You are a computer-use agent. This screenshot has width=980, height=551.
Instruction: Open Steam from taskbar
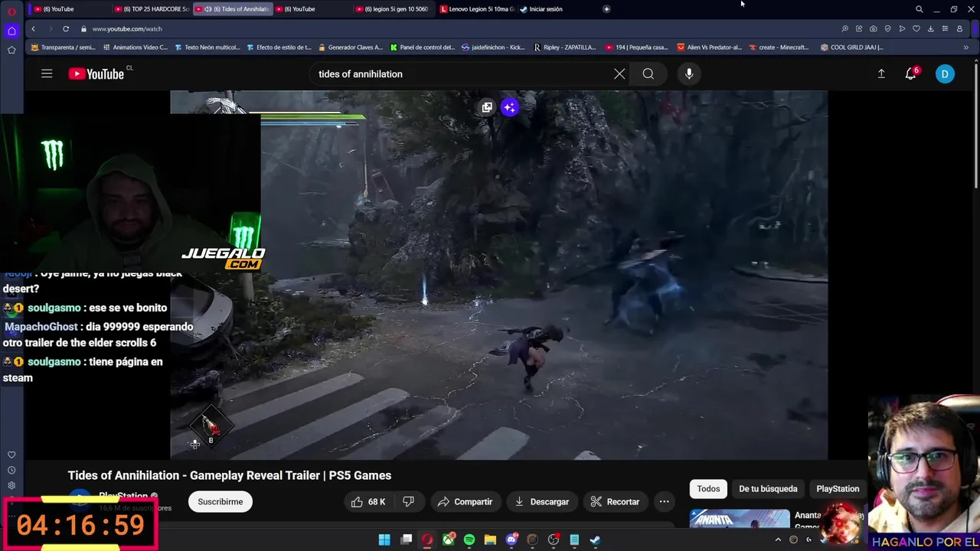click(595, 540)
